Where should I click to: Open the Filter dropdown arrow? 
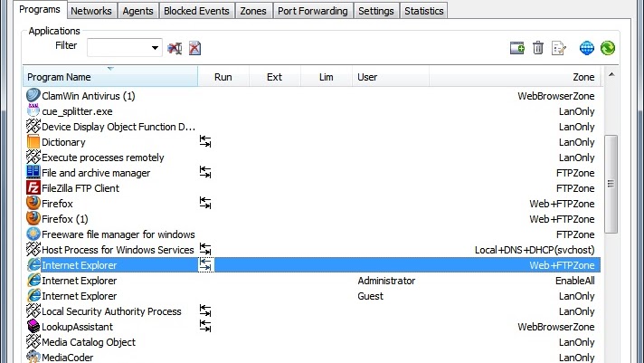[x=155, y=48]
